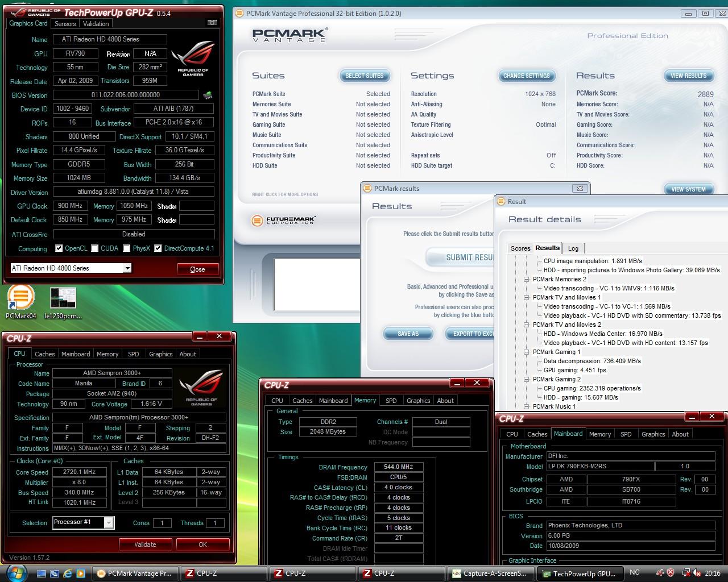728x582 pixels.
Task: Select the PCMark04 desktop shortcut icon
Action: [x=21, y=303]
